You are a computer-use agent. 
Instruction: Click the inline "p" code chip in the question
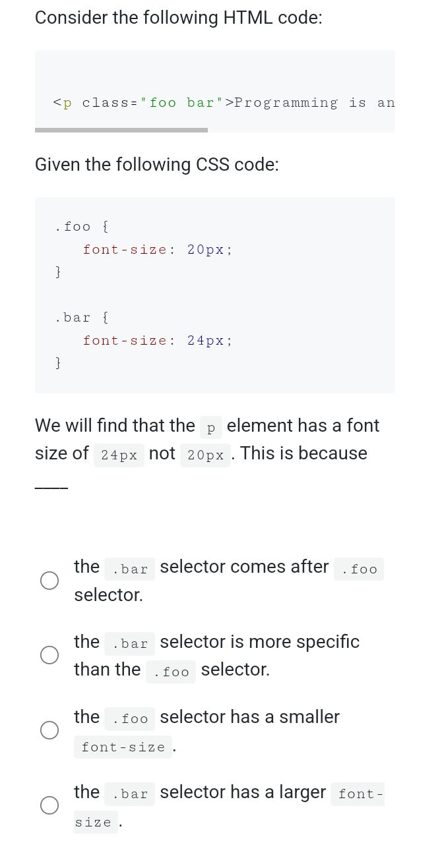(x=211, y=428)
